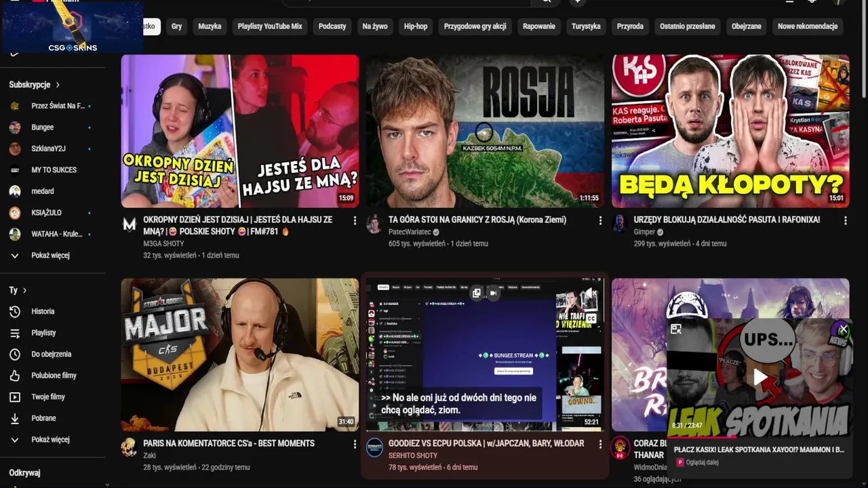Open the Bungee channel subscription
868x488 pixels.
pos(42,127)
